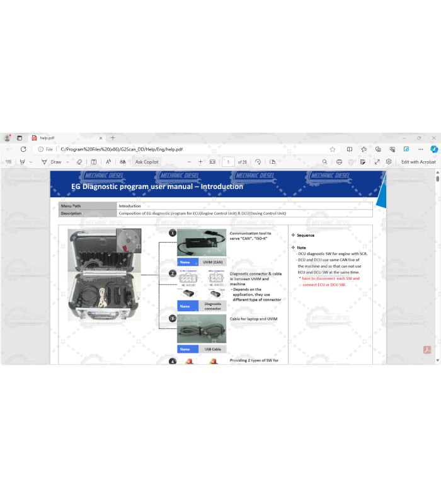This screenshot has width=441, height=504.
Task: Rotate the PDF page
Action: point(258,162)
